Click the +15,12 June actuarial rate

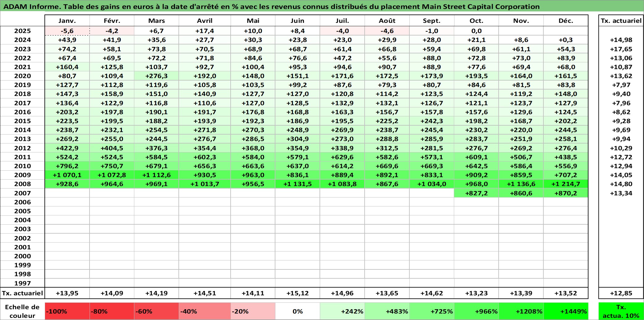(297, 293)
